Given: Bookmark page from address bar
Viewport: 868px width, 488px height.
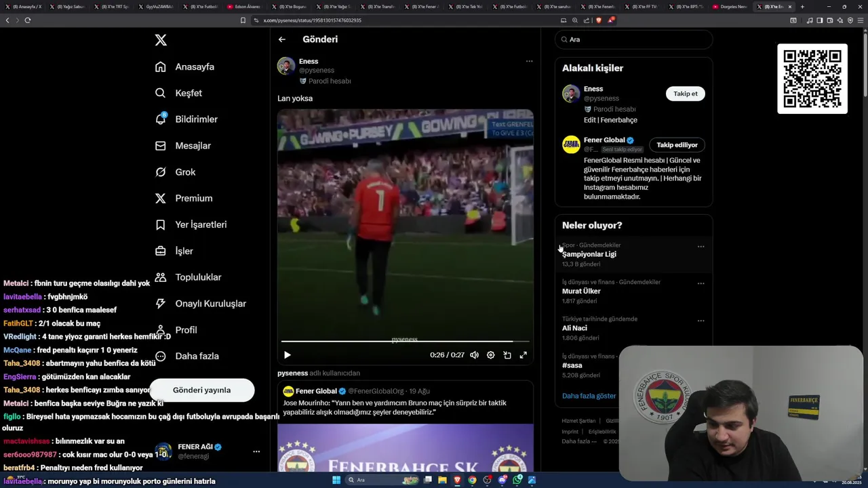Looking at the screenshot, I should 243,20.
